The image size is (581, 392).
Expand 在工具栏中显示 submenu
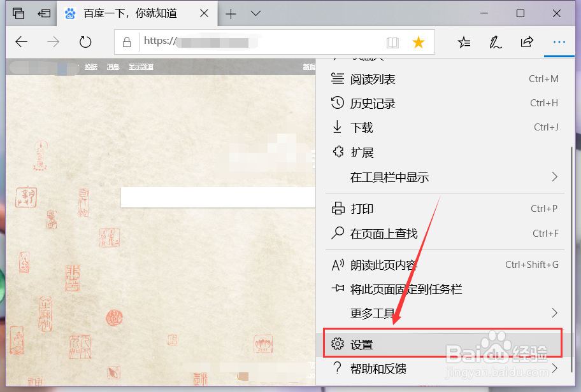point(444,177)
